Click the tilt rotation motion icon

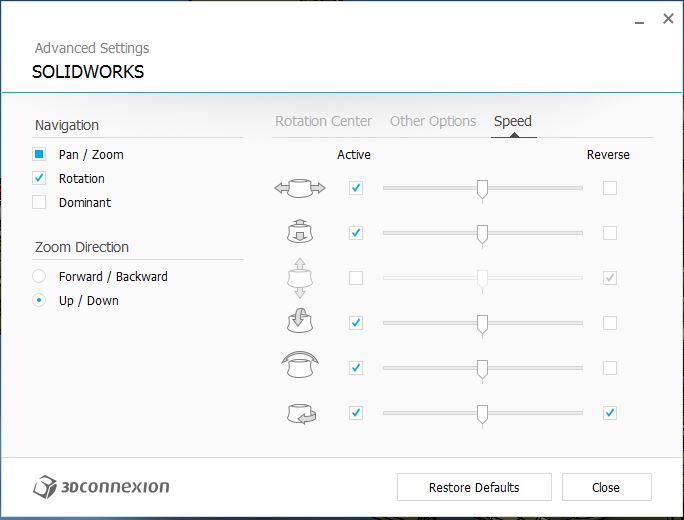tap(300, 321)
